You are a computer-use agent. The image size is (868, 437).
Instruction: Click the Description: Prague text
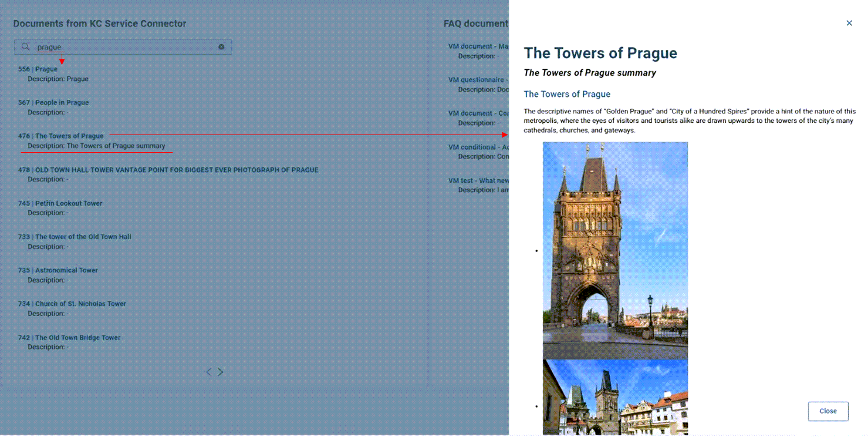tap(58, 79)
